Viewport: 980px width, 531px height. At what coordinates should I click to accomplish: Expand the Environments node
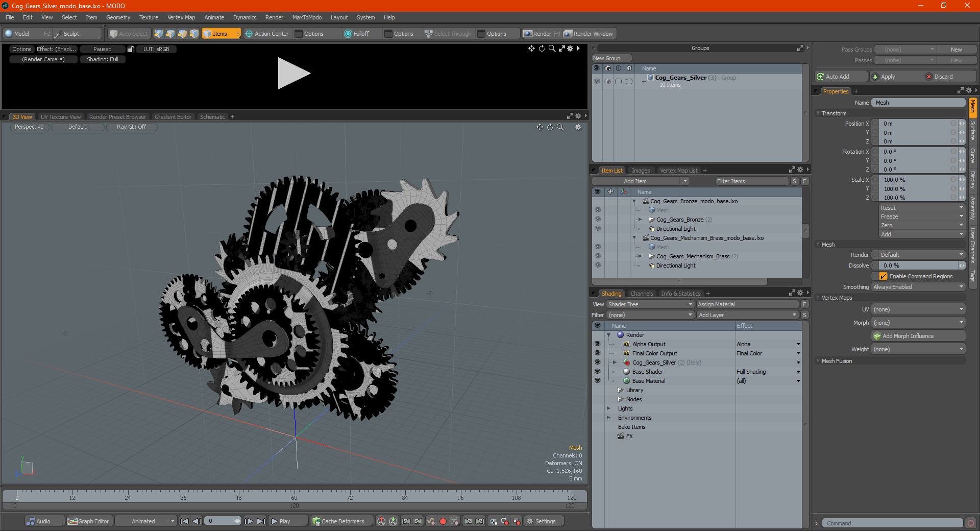(x=608, y=418)
